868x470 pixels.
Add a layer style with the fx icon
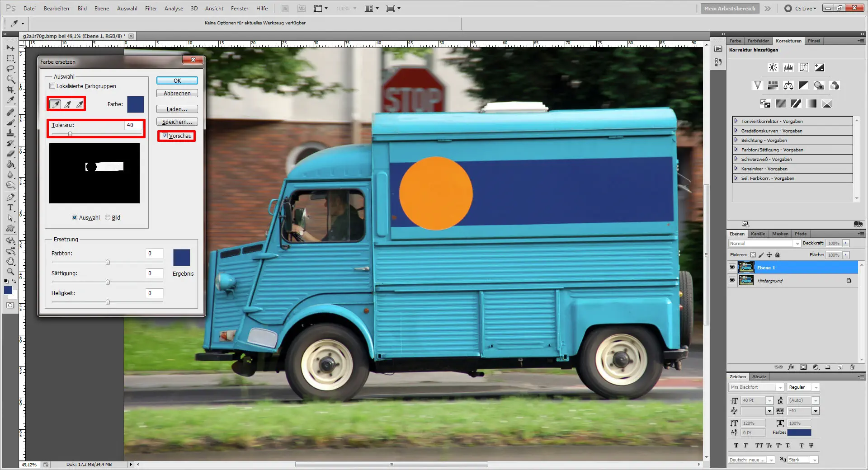coord(792,367)
